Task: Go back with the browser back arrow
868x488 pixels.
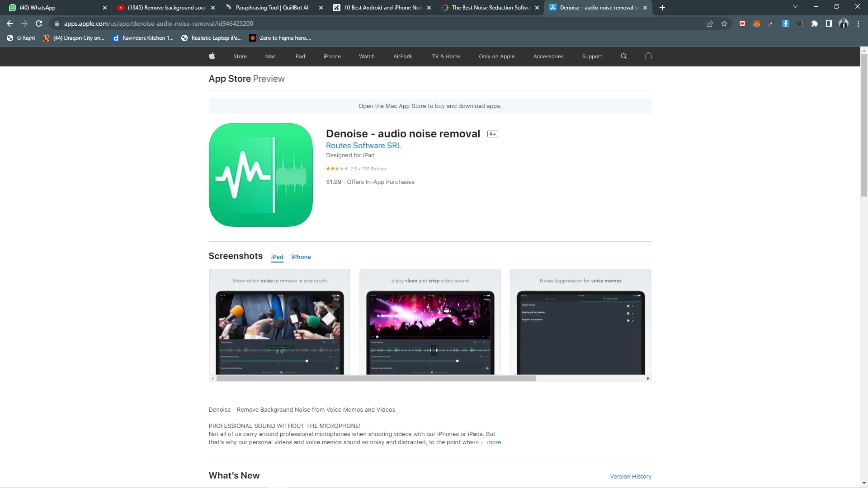Action: pos(10,23)
